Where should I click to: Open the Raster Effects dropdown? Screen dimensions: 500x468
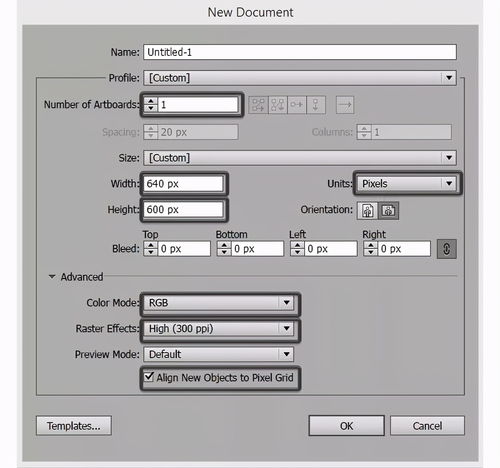[x=219, y=329]
